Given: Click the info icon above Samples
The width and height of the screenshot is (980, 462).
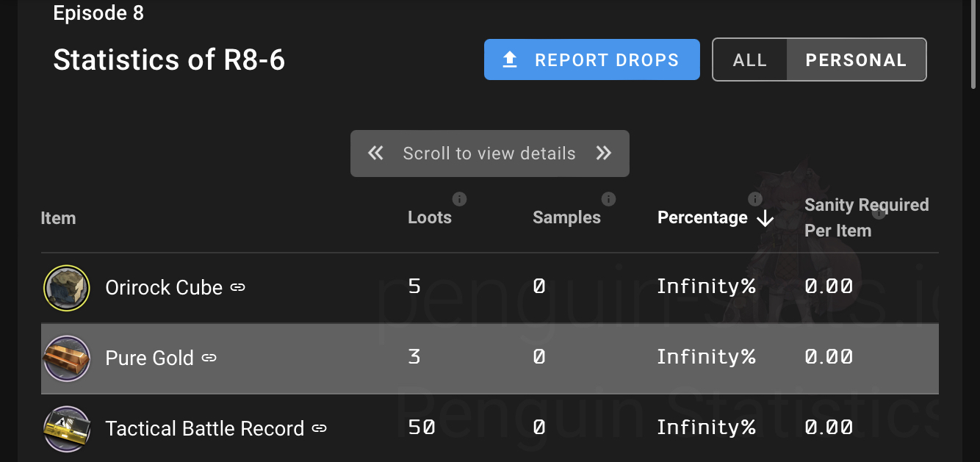Looking at the screenshot, I should click(608, 198).
